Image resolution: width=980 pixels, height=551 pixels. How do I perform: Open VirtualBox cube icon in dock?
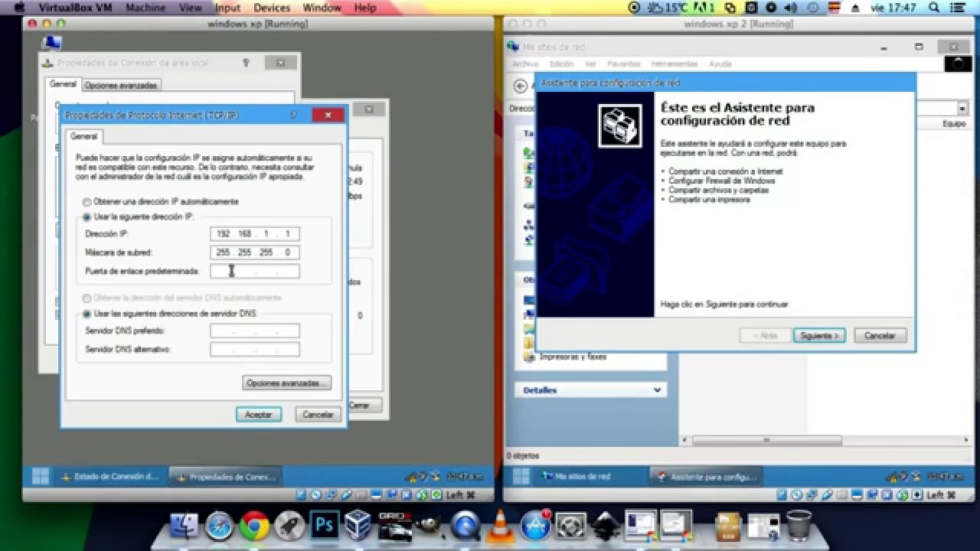pos(359,526)
